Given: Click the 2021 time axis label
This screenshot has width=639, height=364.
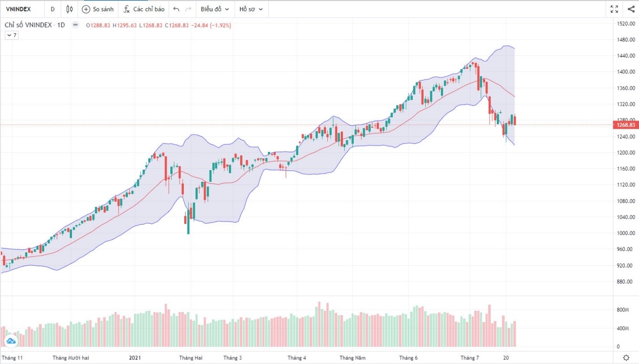Looking at the screenshot, I should 135,358.
